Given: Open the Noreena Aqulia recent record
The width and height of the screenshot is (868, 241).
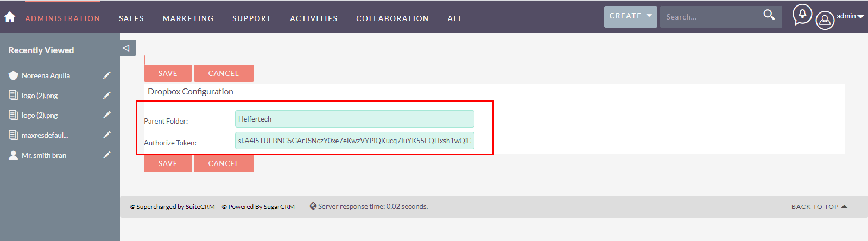Looking at the screenshot, I should 46,75.
